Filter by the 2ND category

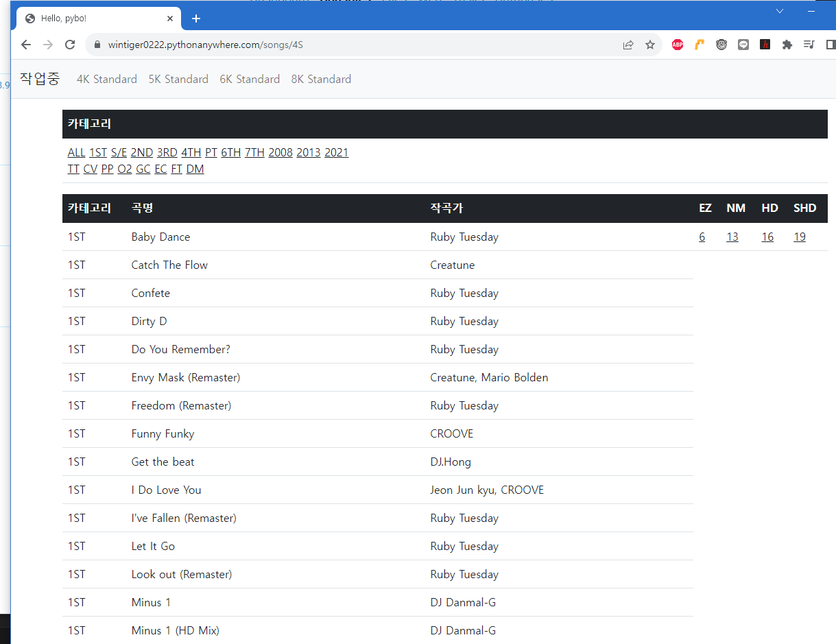(x=142, y=152)
